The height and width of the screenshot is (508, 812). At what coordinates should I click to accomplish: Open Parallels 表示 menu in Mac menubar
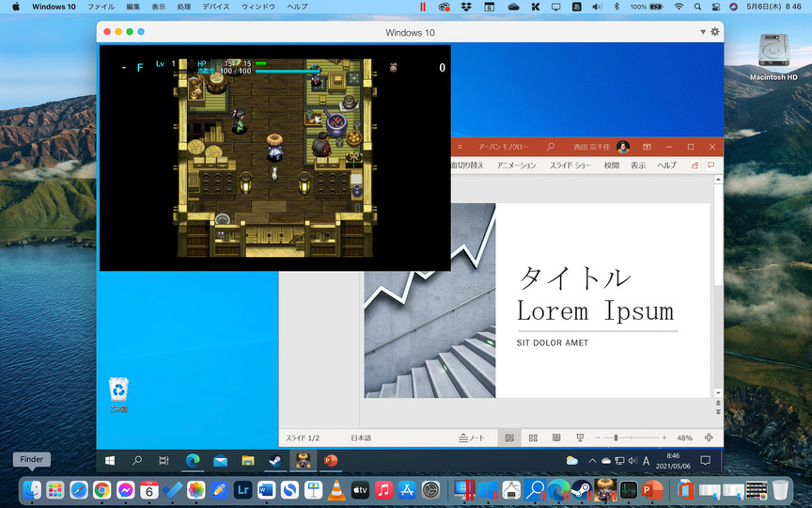click(x=159, y=7)
